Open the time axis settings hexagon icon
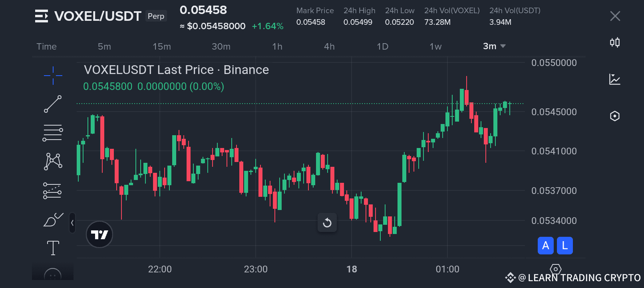Screen dimensions: 644x288 point(556,269)
